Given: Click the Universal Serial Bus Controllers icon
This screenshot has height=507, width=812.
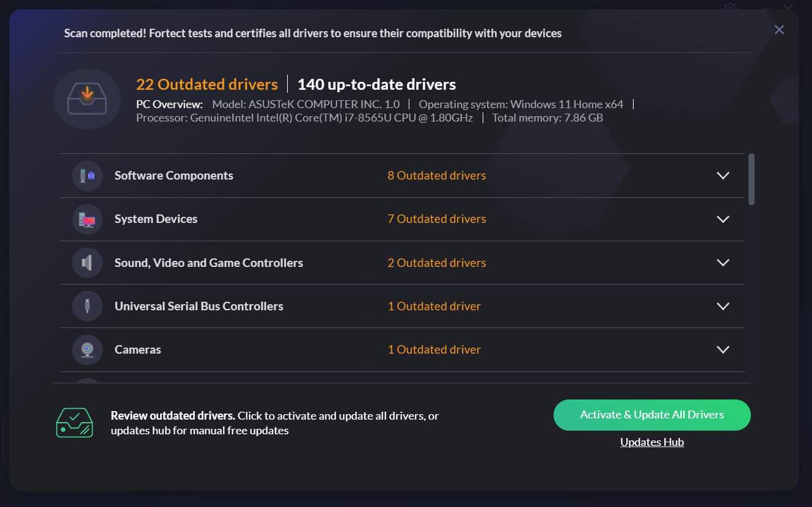Looking at the screenshot, I should coord(87,306).
